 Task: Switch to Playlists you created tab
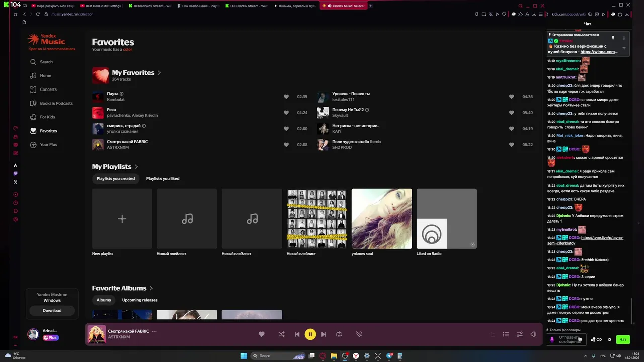click(116, 179)
